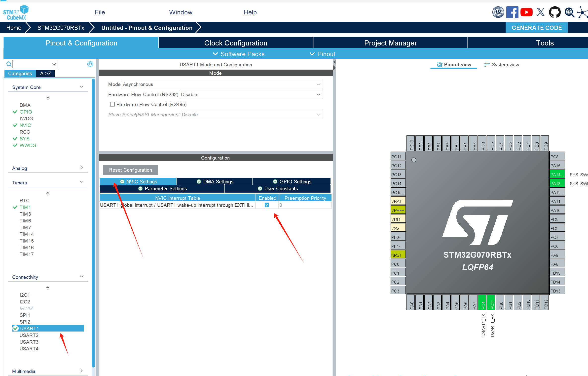The height and width of the screenshot is (376, 588).
Task: Click the settings gear in categories panel
Action: pyautogui.click(x=90, y=64)
